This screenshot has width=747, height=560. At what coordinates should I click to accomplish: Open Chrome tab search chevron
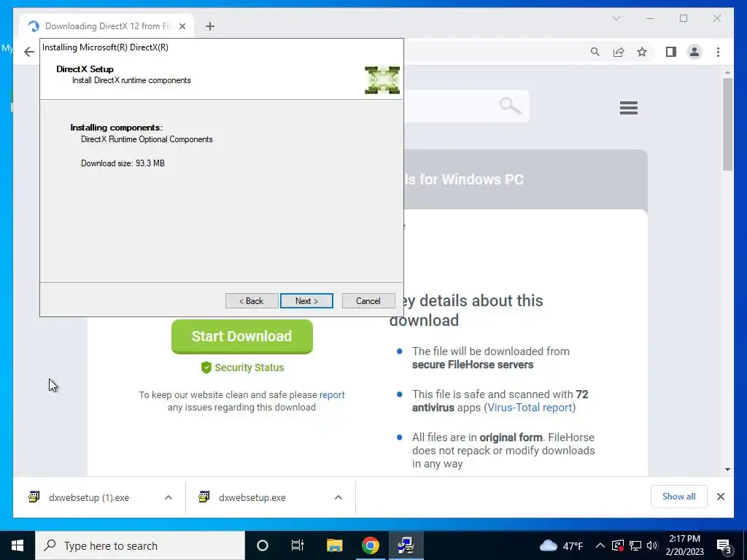coord(616,18)
